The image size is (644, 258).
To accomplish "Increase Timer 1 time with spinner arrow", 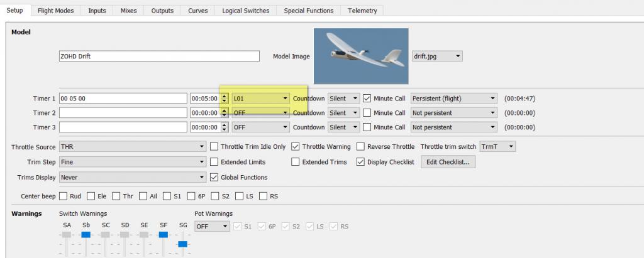I will (225, 96).
